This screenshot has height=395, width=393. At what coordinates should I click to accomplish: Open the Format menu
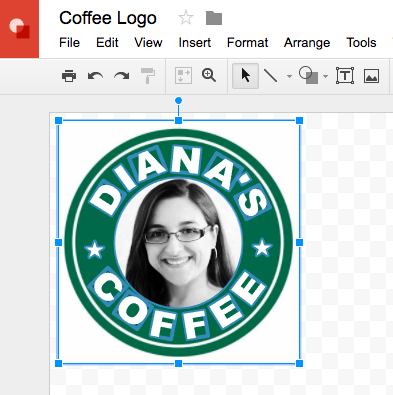(247, 43)
